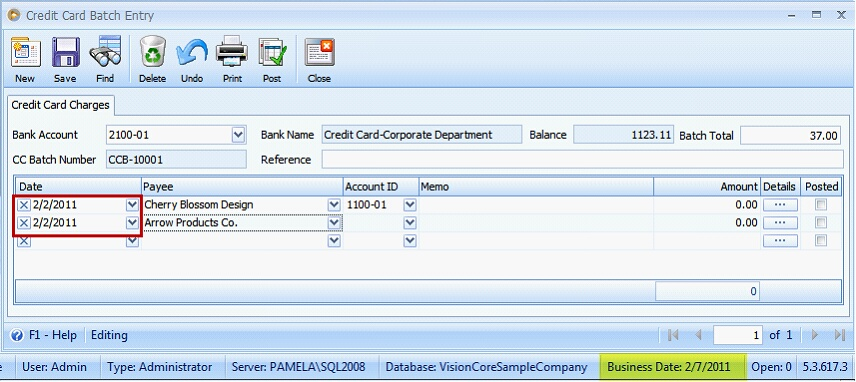Expand Payee dropdown for Cherry Blossom Design
Viewport: 856px width, 382px height.
[334, 205]
